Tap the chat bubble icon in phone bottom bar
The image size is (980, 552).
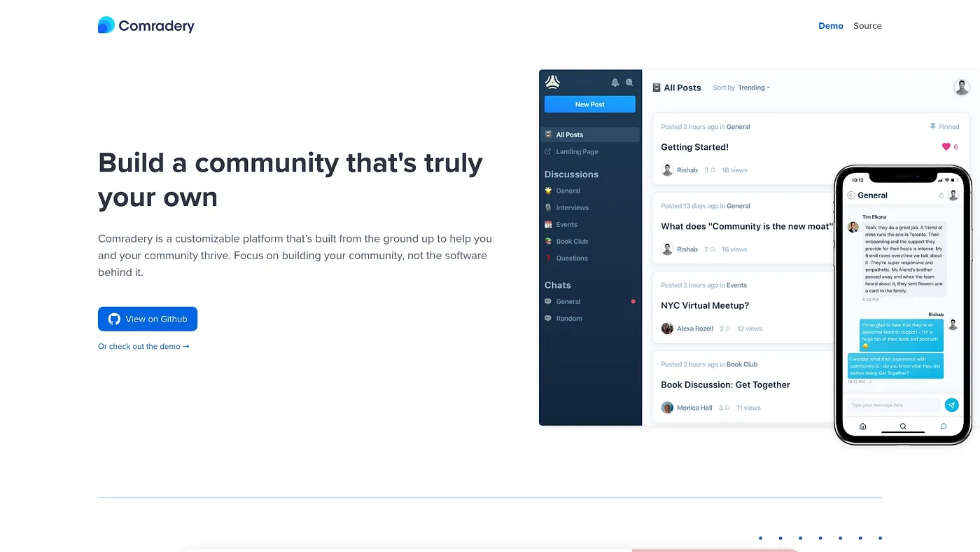click(x=944, y=426)
